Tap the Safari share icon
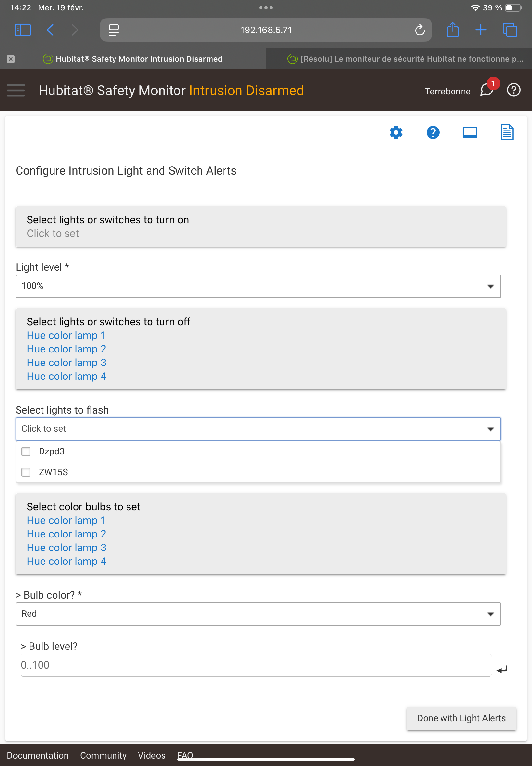Viewport: 532px width, 766px height. [x=452, y=30]
